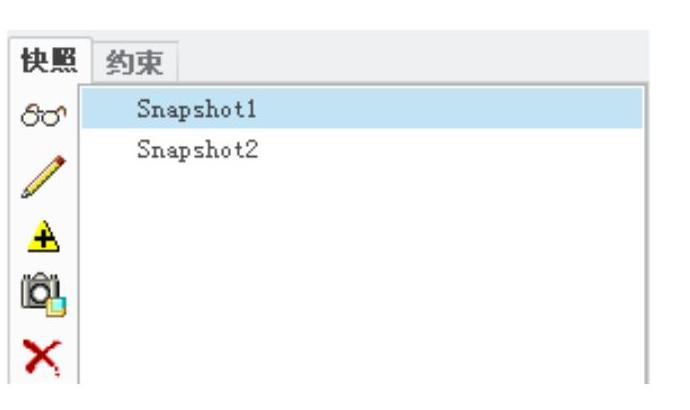Open the 快照 tab
Image resolution: width=690 pixels, height=410 pixels.
coord(49,60)
